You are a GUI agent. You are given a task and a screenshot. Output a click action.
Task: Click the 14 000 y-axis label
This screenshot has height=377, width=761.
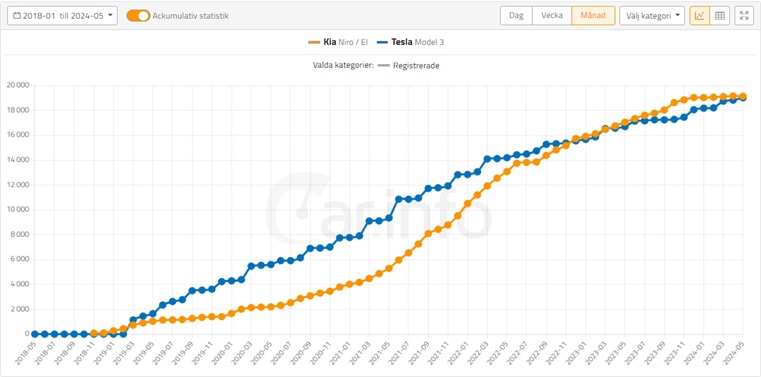tap(18, 160)
